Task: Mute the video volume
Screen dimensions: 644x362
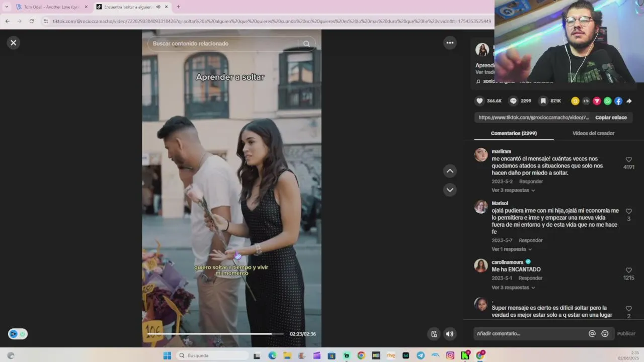Action: click(x=449, y=334)
